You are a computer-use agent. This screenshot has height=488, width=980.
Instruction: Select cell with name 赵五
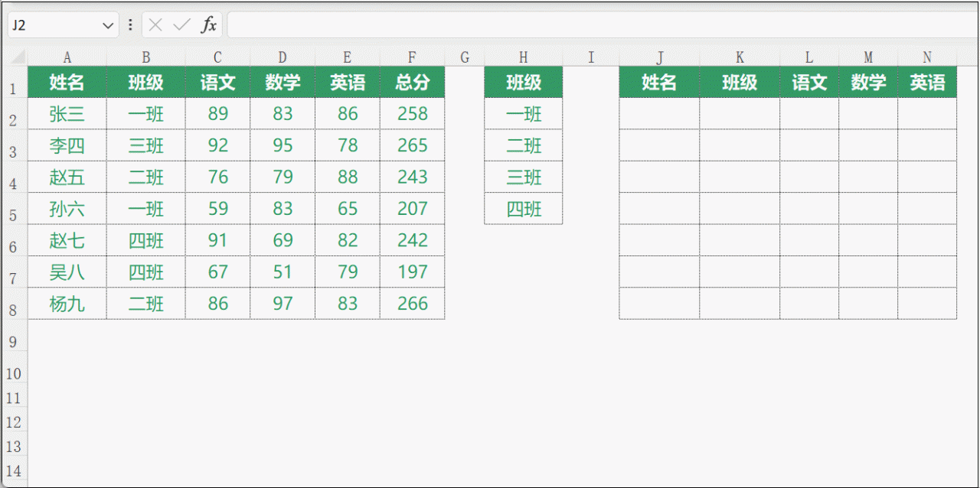[x=67, y=177]
